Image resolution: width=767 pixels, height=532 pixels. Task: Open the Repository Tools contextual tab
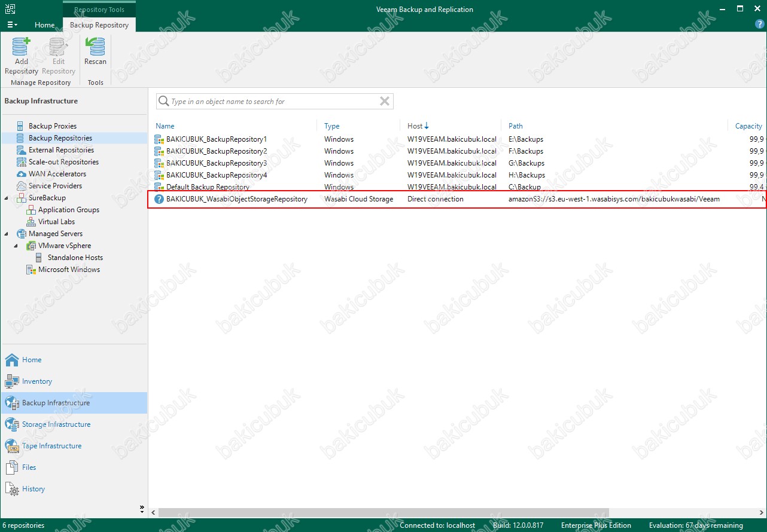tap(99, 10)
